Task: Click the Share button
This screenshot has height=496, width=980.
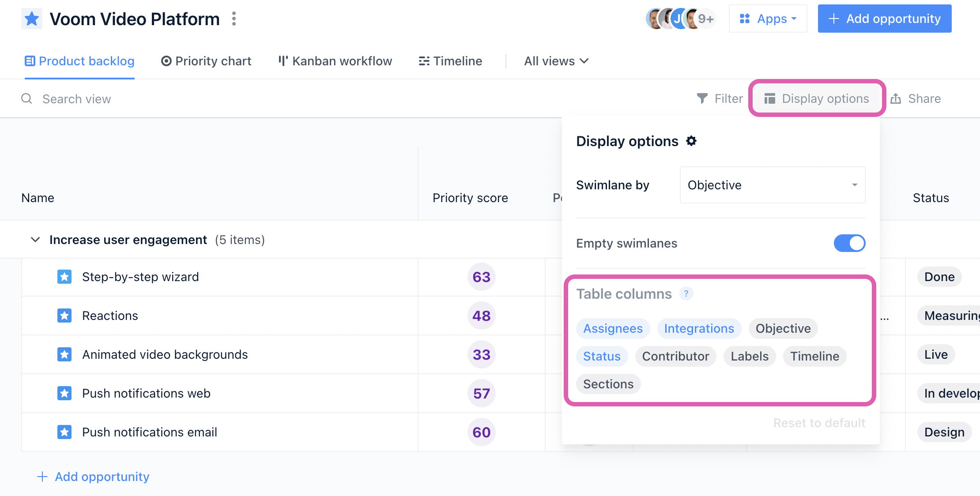Action: (916, 98)
